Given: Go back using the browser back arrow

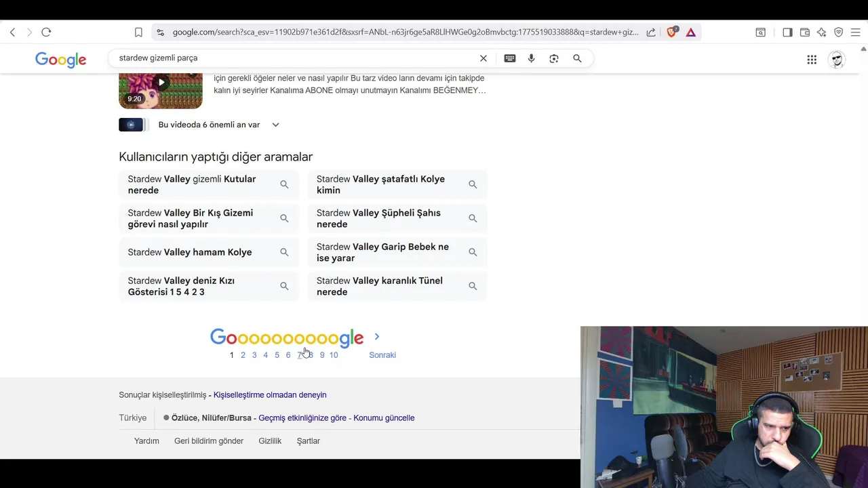Looking at the screenshot, I should pyautogui.click(x=12, y=32).
